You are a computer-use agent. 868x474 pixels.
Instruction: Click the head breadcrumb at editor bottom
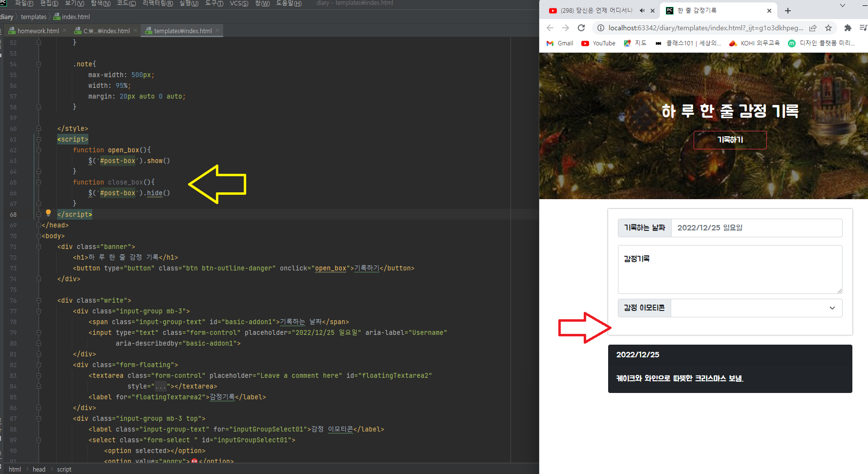[x=39, y=469]
